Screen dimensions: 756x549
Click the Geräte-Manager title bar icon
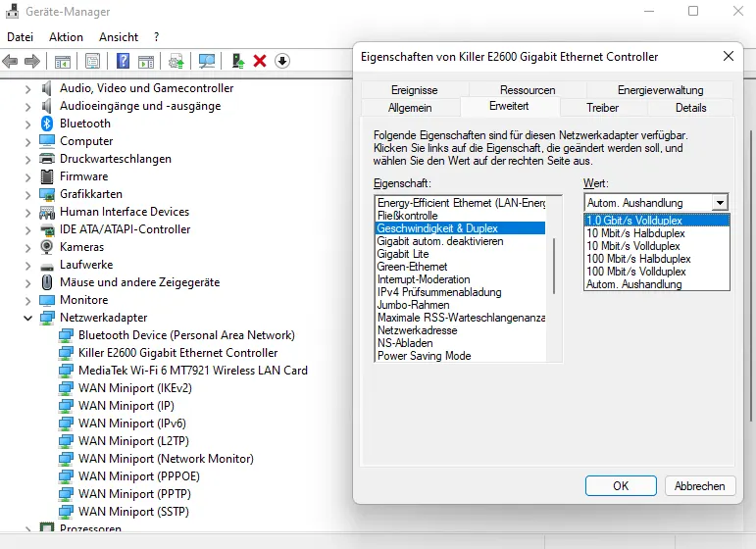pyautogui.click(x=13, y=11)
